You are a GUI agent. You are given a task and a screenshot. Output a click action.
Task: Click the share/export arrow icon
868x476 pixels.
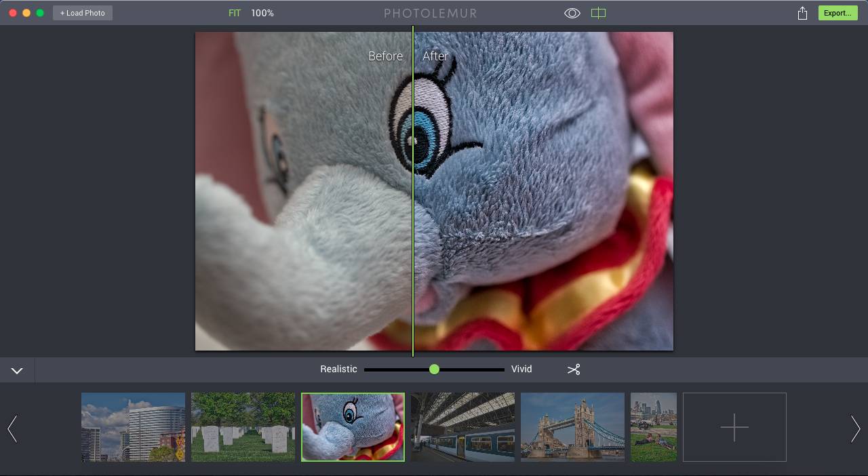[x=802, y=13]
